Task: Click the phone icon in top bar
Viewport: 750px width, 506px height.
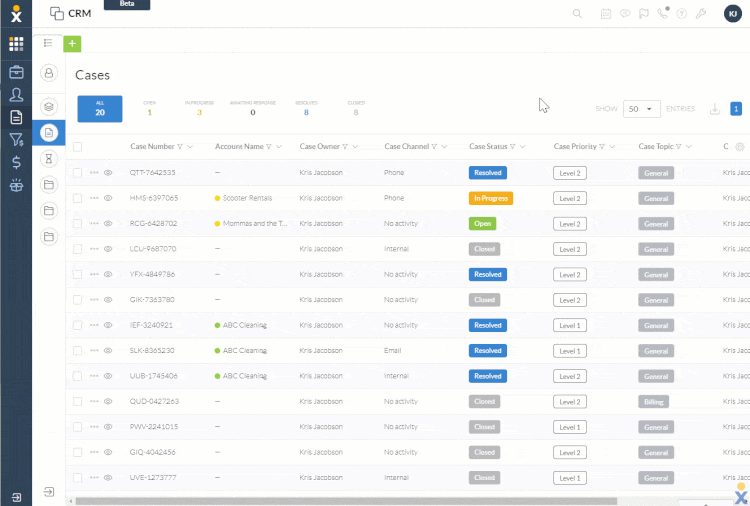Action: pyautogui.click(x=662, y=13)
